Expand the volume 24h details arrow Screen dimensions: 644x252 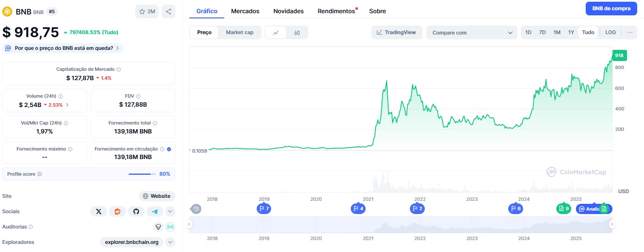pyautogui.click(x=67, y=105)
